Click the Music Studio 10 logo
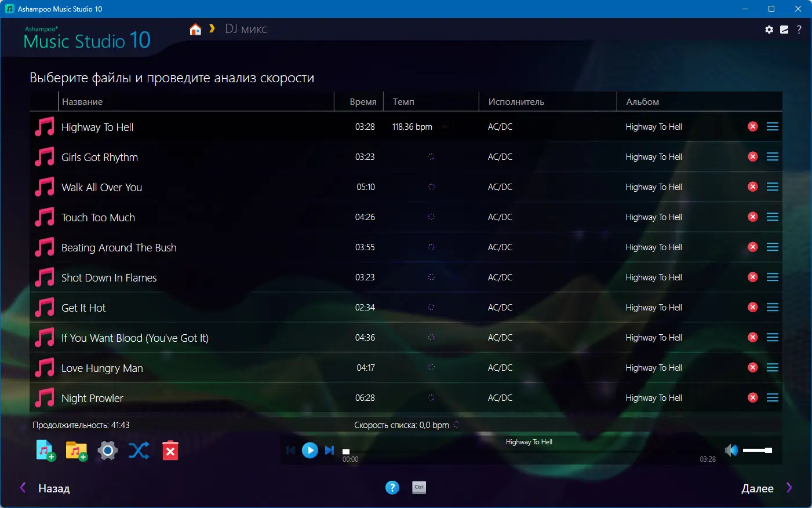The image size is (812, 508). (x=87, y=38)
